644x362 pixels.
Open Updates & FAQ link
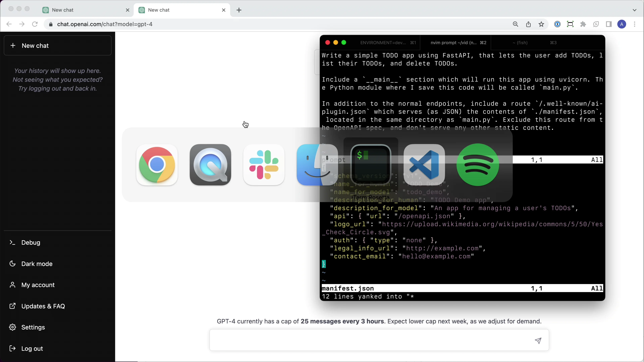coord(43,306)
